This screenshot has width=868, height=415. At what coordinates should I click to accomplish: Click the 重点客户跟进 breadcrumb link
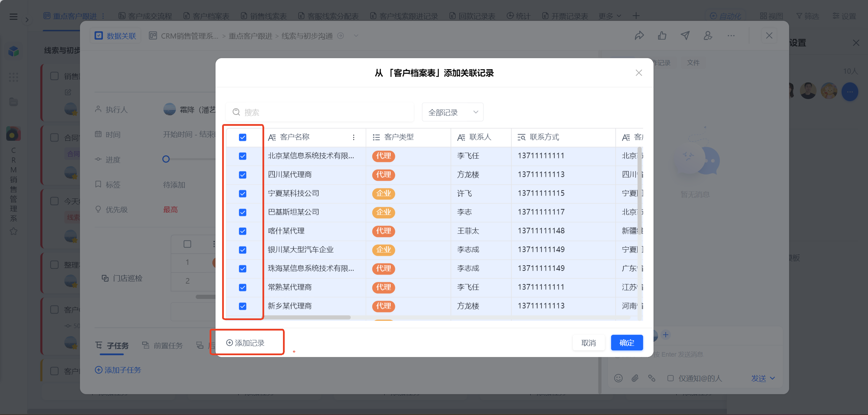pyautogui.click(x=250, y=35)
